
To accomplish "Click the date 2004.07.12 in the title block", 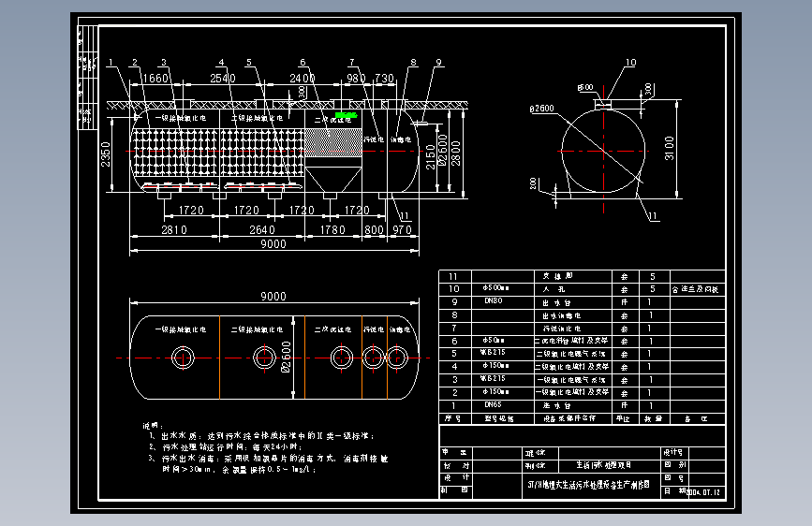I will (x=704, y=492).
